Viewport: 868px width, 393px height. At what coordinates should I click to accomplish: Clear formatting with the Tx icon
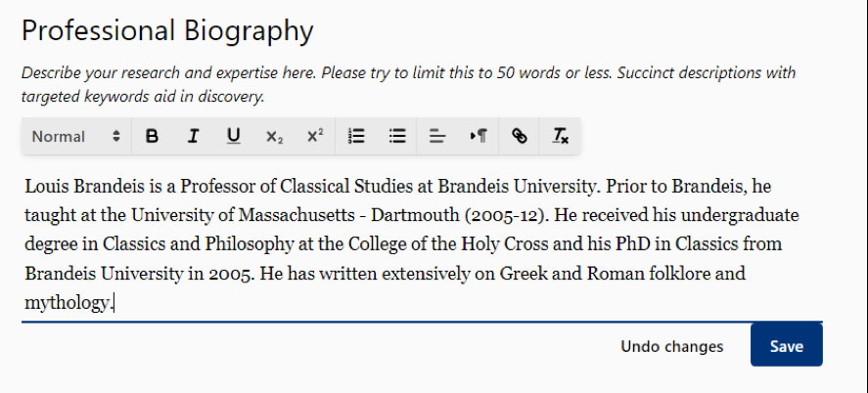coord(560,136)
